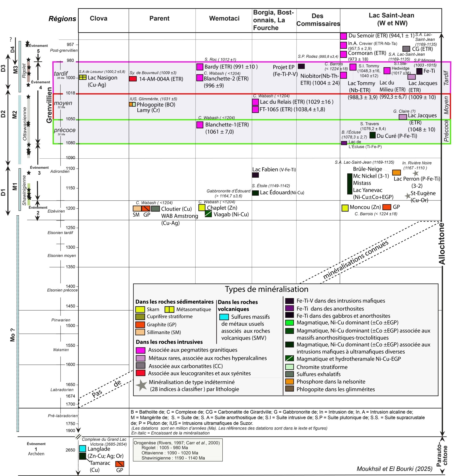This screenshot has height=476, width=458.
Task: Click the cyan Langlade mineralisation square
Action: (83, 449)
